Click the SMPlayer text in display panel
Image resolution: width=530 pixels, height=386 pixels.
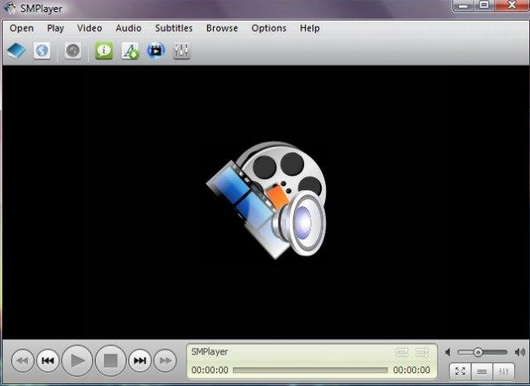click(210, 352)
